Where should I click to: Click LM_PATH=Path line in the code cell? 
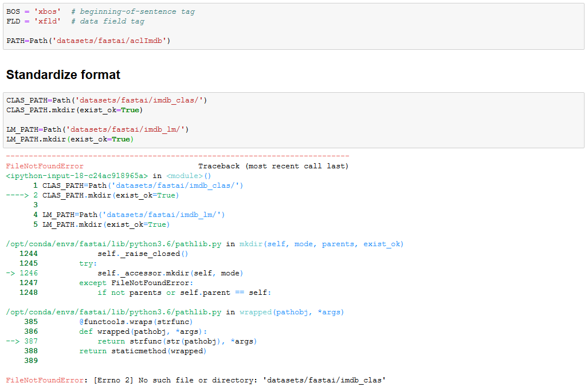click(x=97, y=129)
